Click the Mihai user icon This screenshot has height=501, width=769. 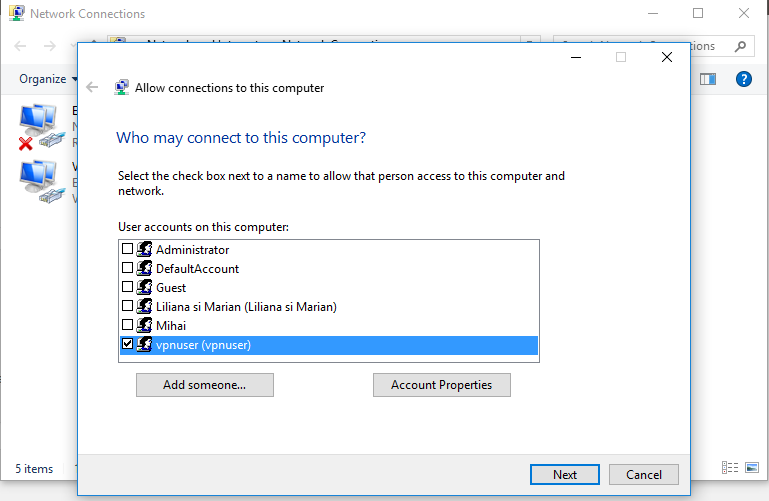click(144, 326)
